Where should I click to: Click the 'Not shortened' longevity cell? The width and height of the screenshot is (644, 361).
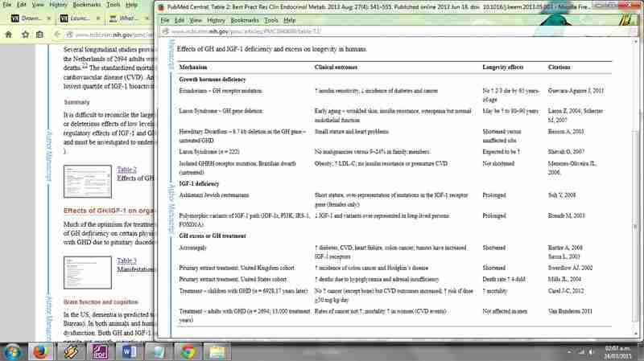point(498,163)
